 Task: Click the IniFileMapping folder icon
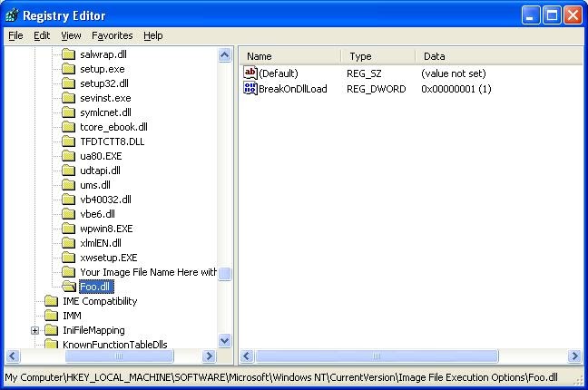tap(51, 330)
